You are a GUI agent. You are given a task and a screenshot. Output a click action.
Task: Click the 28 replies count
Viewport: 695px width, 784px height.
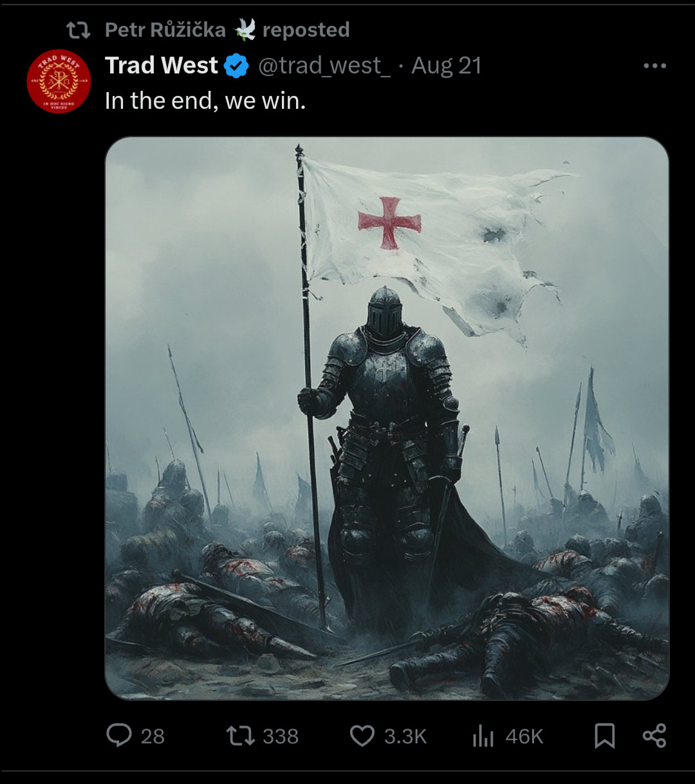click(x=153, y=736)
